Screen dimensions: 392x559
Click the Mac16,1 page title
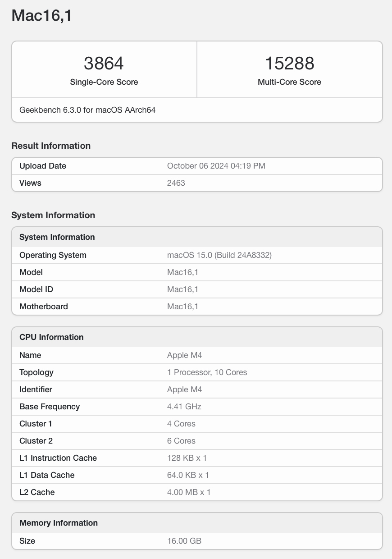click(41, 16)
